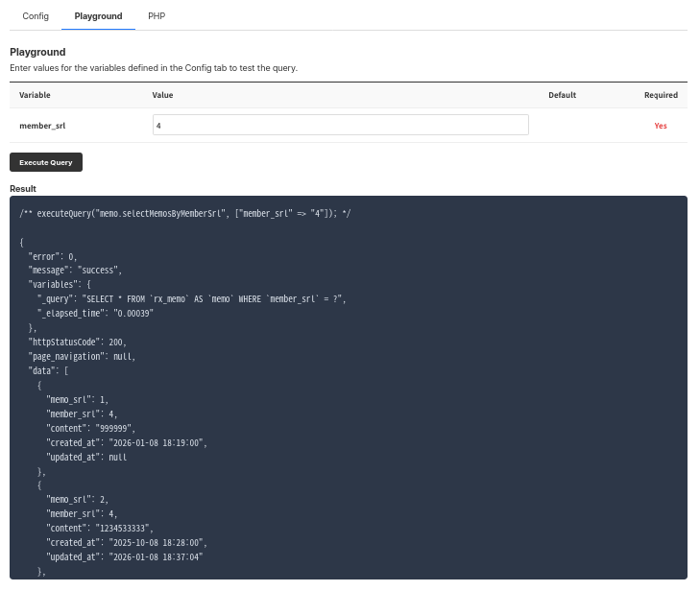Click the Playground section heading
The height and width of the screenshot is (591, 700).
[37, 52]
